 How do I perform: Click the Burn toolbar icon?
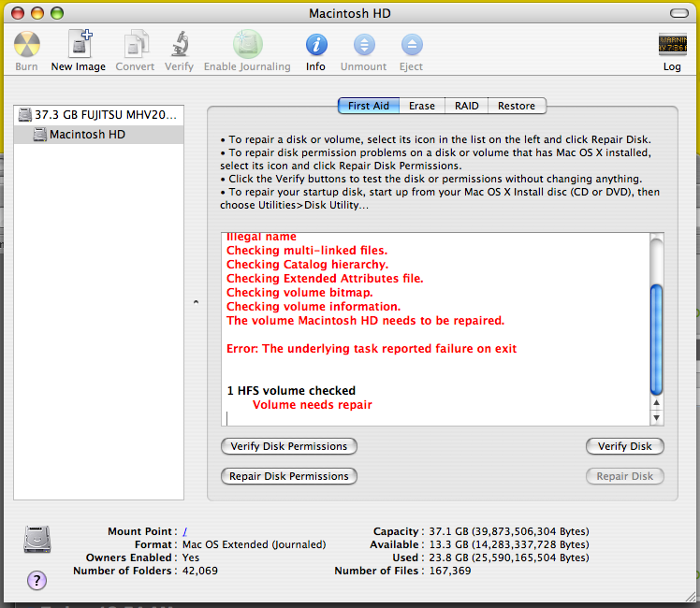coord(27,45)
